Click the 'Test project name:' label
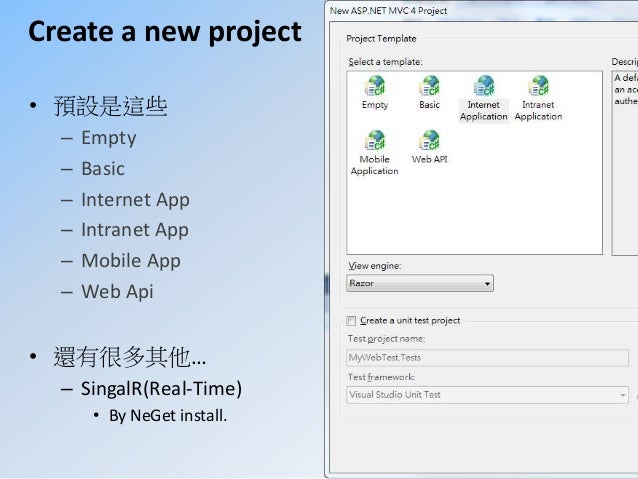The image size is (638, 479). 386,339
